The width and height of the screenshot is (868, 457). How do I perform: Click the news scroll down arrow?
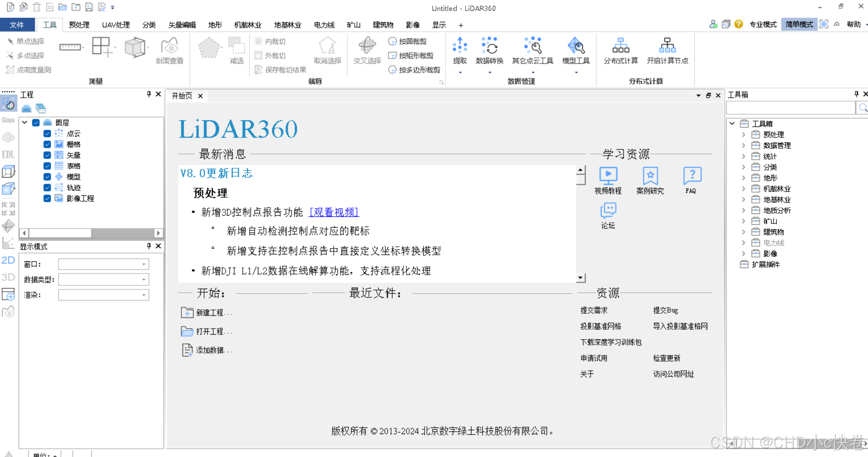point(580,278)
